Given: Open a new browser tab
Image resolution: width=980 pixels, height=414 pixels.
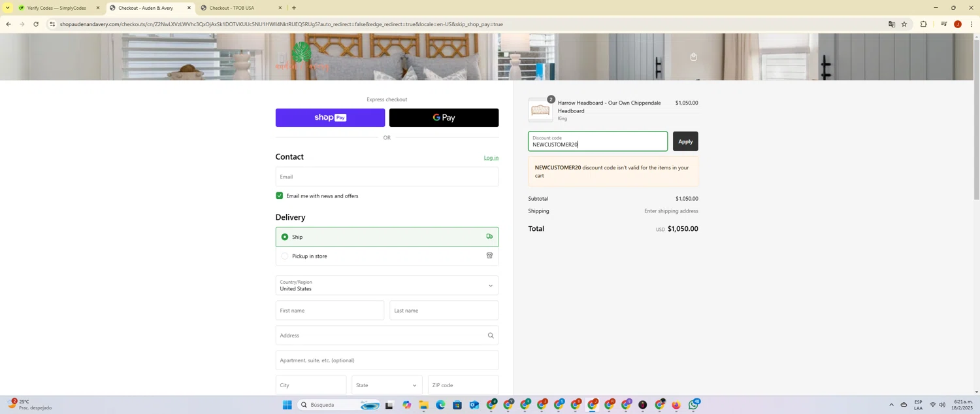Looking at the screenshot, I should pos(294,8).
